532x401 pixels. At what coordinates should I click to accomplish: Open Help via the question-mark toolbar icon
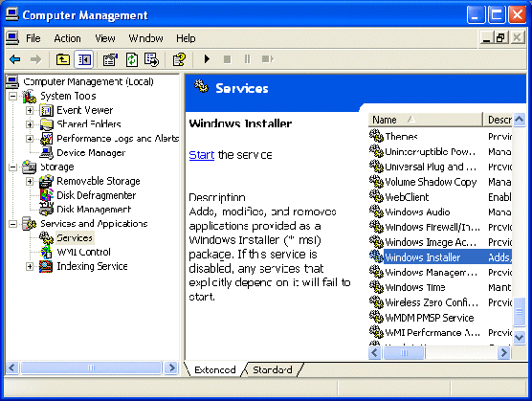click(179, 59)
